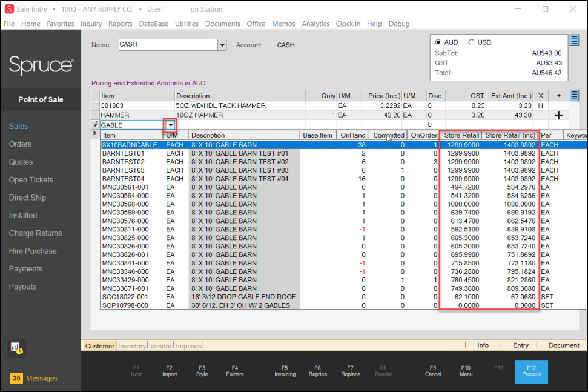This screenshot has width=588, height=392.
Task: Open the Inquiry menu
Action: pos(91,24)
